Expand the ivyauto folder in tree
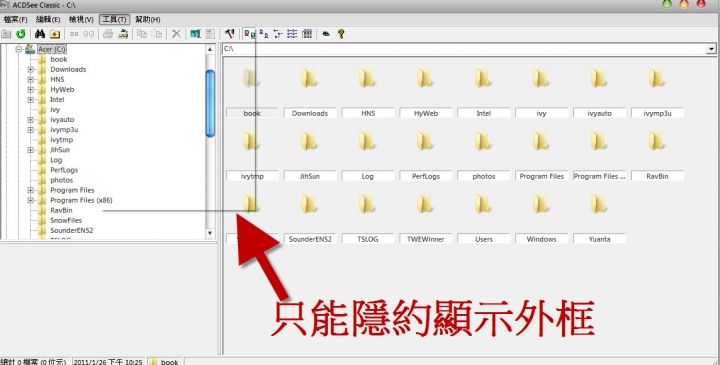720x365 pixels. [x=31, y=120]
